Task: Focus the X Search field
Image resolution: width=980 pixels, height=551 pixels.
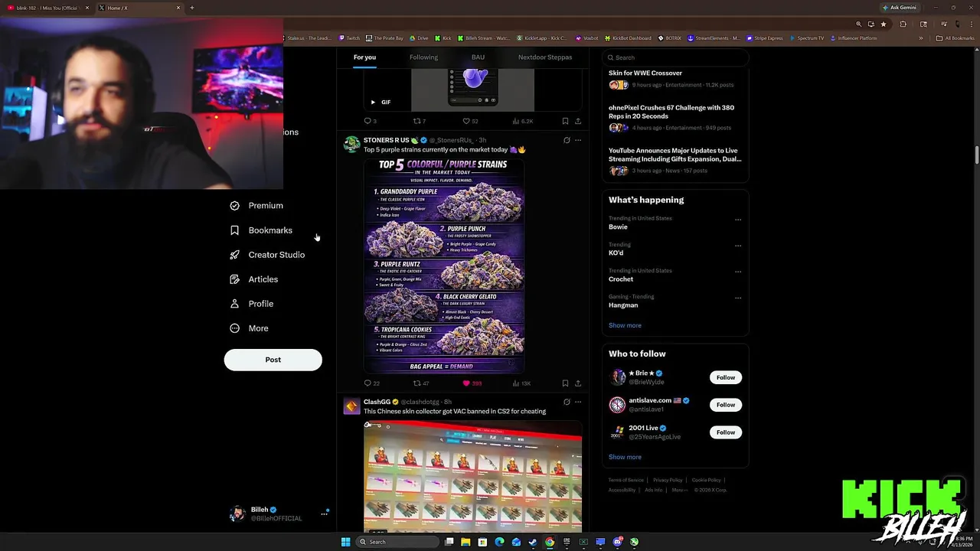Action: pos(674,57)
